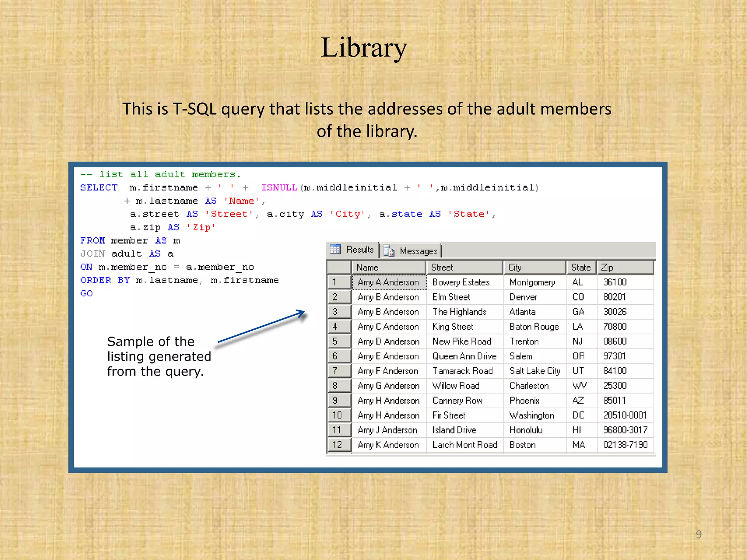
Task: Click the 'GO' statement in the query
Action: click(86, 293)
